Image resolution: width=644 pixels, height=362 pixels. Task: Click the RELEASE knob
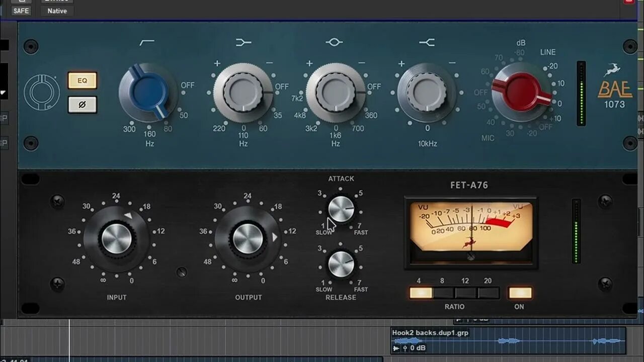[341, 264]
